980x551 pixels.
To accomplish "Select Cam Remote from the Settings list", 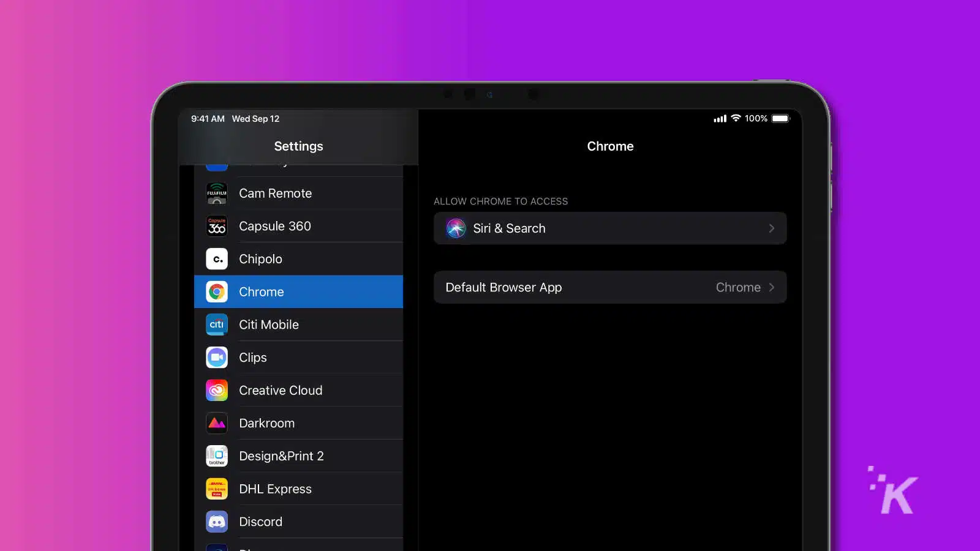I will pos(298,193).
